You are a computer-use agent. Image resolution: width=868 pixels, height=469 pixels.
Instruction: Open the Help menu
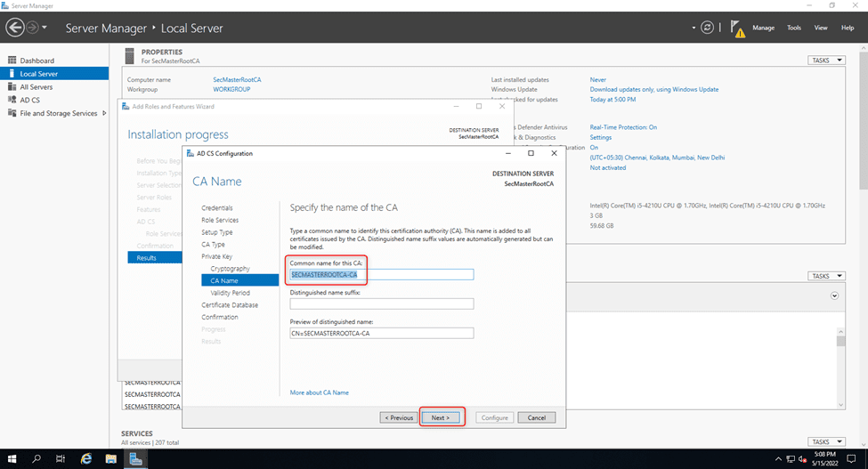848,28
